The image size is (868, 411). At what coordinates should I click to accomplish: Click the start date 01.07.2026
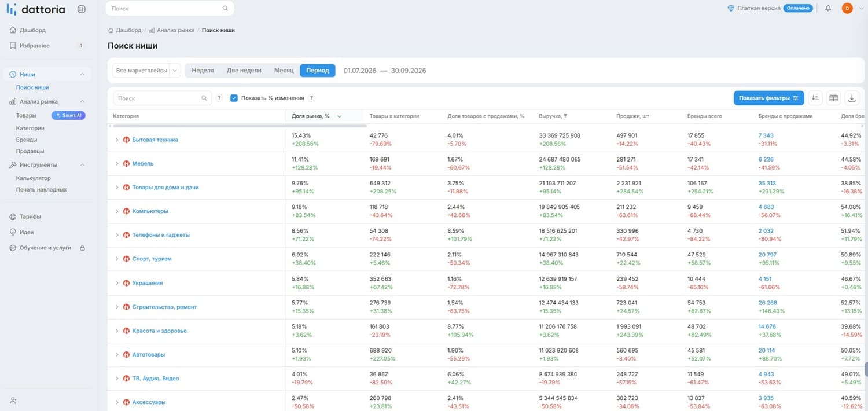pos(360,71)
